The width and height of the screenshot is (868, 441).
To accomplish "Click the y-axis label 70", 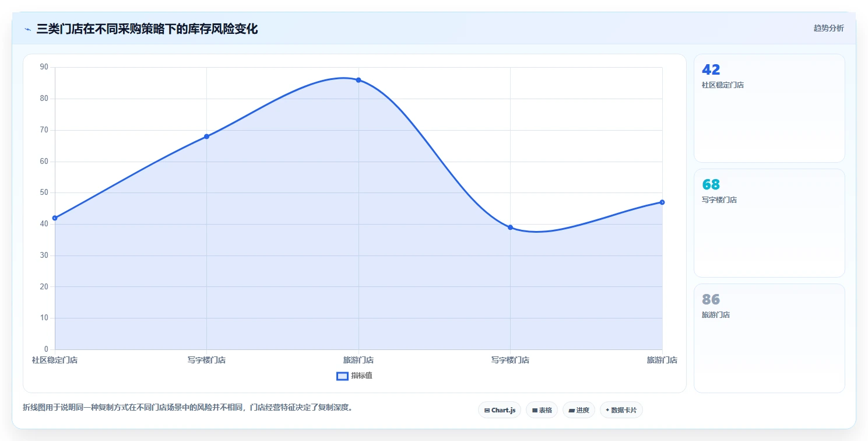I will pos(44,130).
